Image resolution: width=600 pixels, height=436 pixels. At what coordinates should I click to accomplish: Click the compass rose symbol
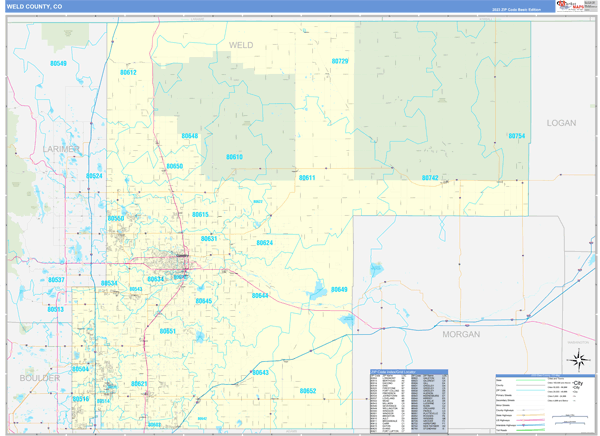click(x=579, y=360)
